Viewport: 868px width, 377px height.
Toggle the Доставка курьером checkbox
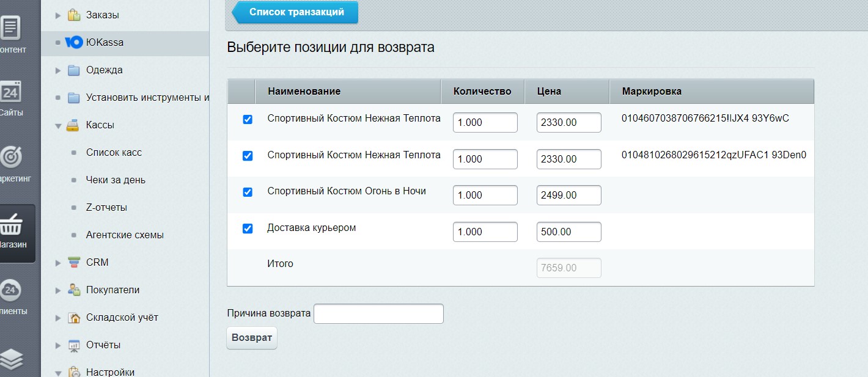coord(248,229)
